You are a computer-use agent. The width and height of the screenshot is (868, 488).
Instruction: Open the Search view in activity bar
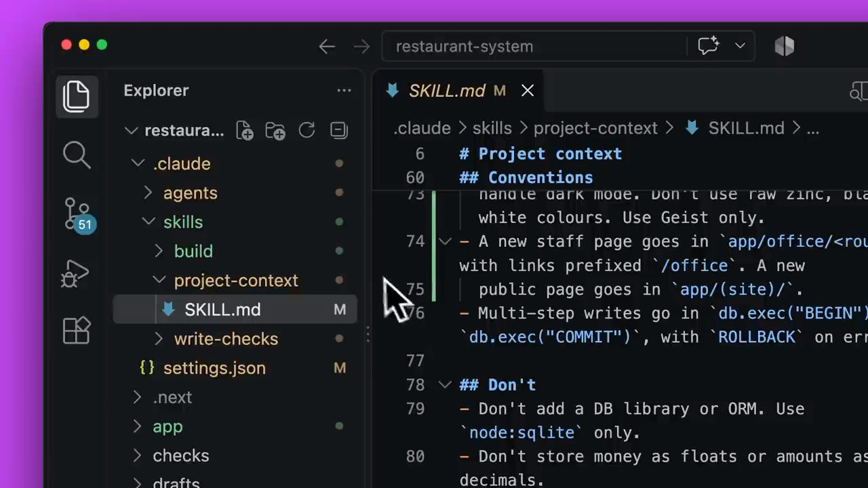pos(77,155)
